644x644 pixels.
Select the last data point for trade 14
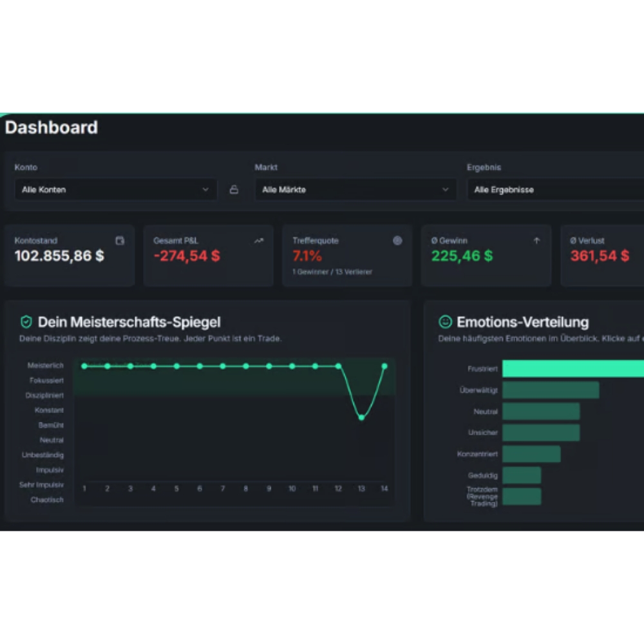[384, 366]
